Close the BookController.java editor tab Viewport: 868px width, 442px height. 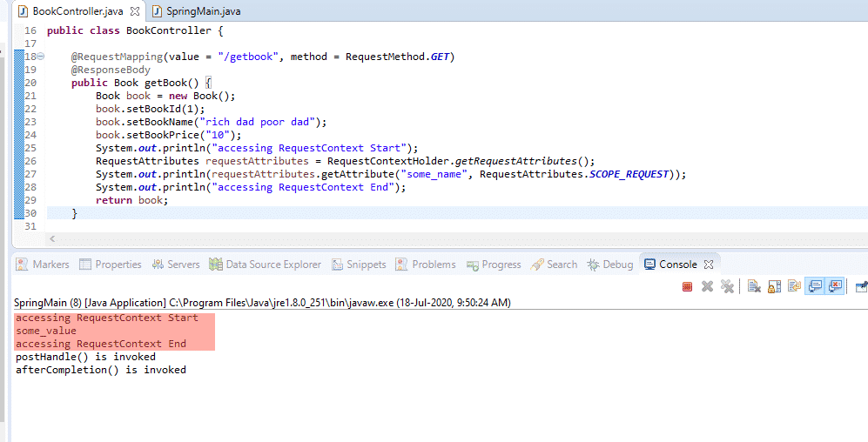click(135, 11)
